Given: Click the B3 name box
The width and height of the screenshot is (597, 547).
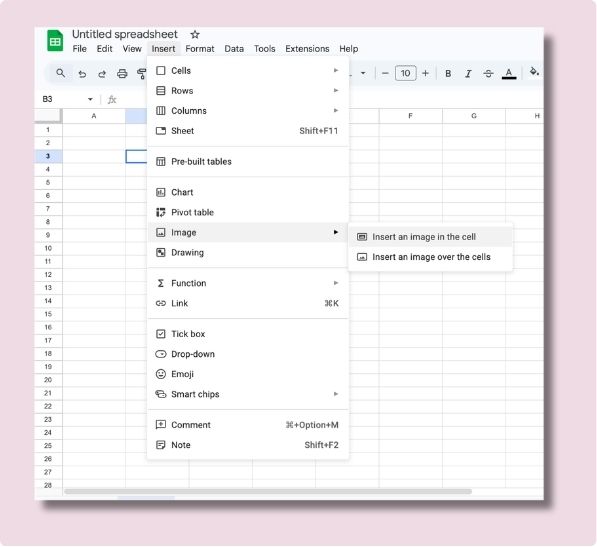Looking at the screenshot, I should pos(48,99).
